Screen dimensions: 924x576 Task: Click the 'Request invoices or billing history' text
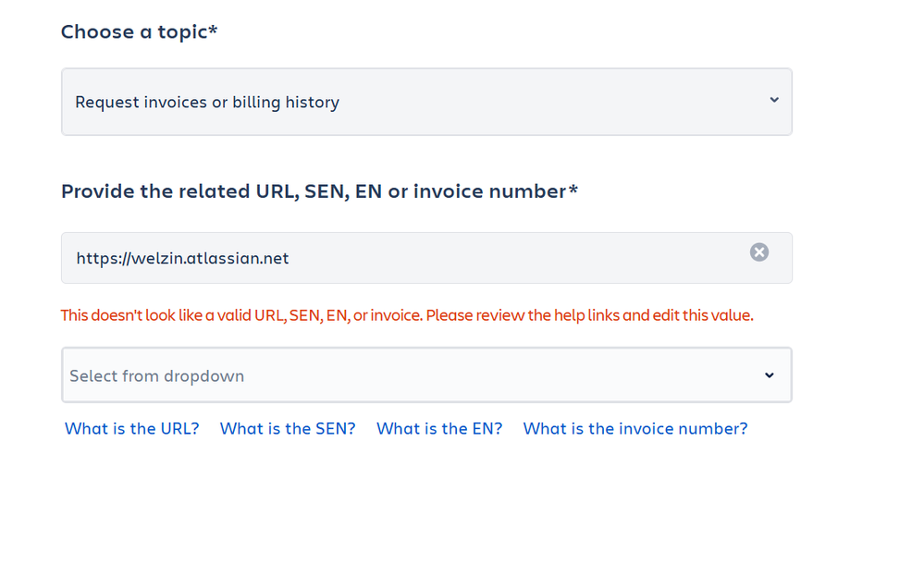click(x=207, y=103)
